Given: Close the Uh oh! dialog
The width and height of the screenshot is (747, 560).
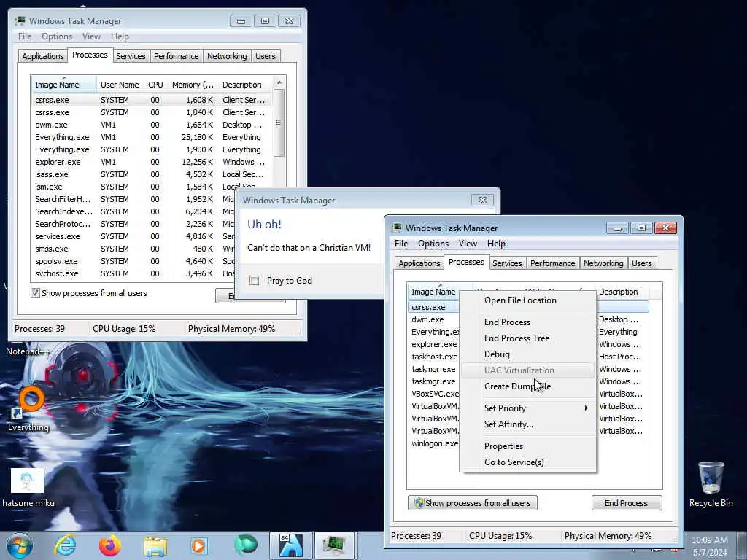Looking at the screenshot, I should tap(482, 200).
